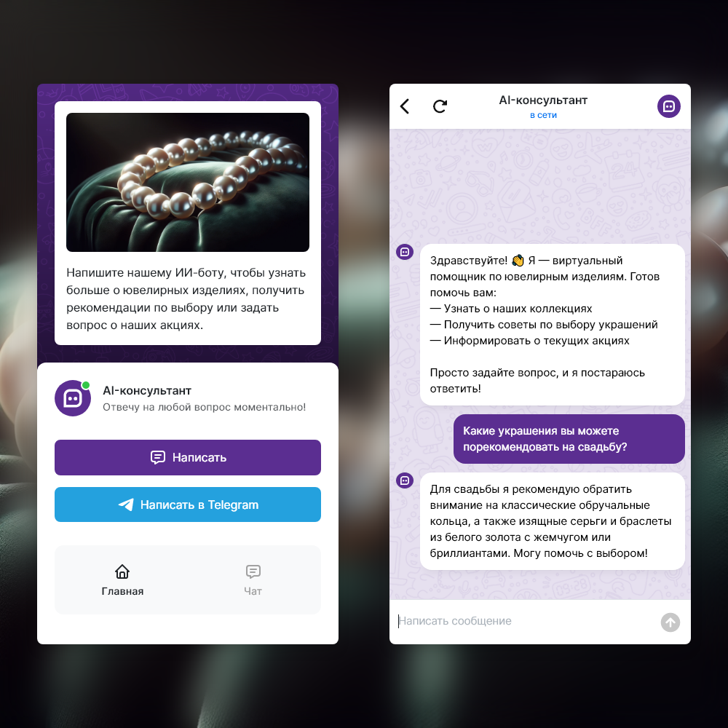This screenshot has width=728, height=728.
Task: Click the bot avatar beside the wedding reply
Action: coord(404,480)
